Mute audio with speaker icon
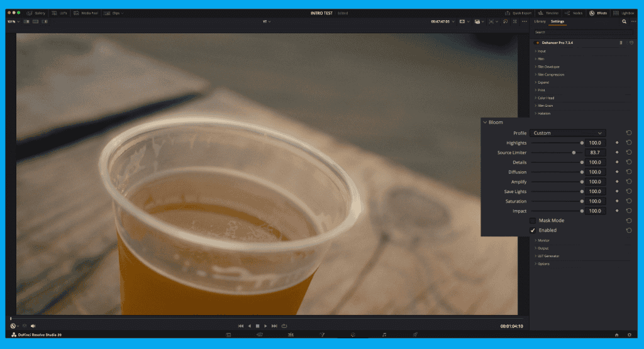The width and height of the screenshot is (644, 349). 33,326
